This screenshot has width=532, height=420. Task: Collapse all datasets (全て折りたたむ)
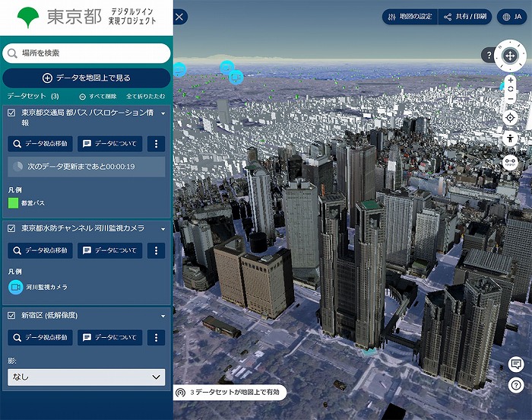[x=146, y=97]
